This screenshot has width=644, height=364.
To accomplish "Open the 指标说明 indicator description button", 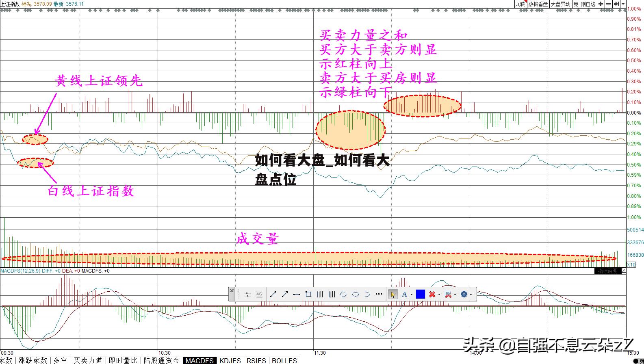I will tap(607, 271).
